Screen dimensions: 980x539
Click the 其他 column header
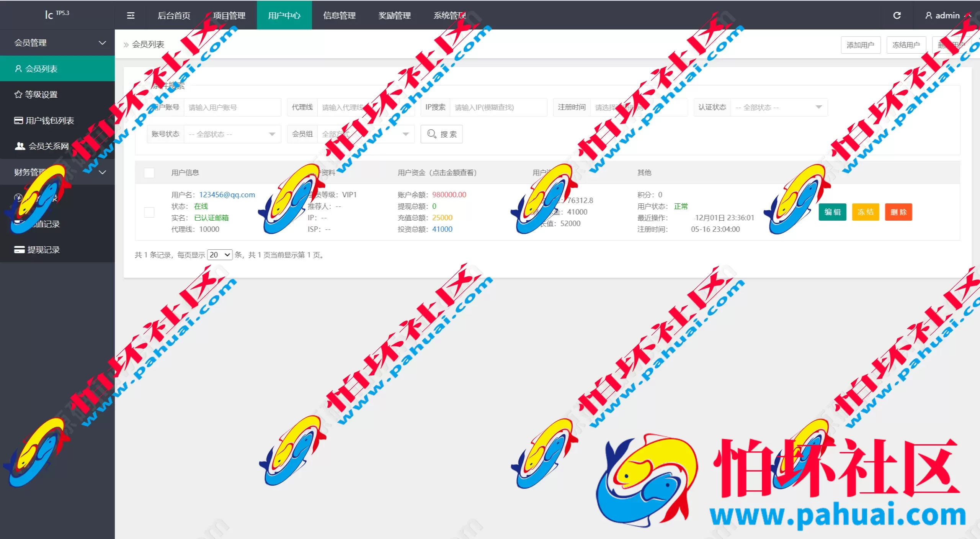point(644,173)
